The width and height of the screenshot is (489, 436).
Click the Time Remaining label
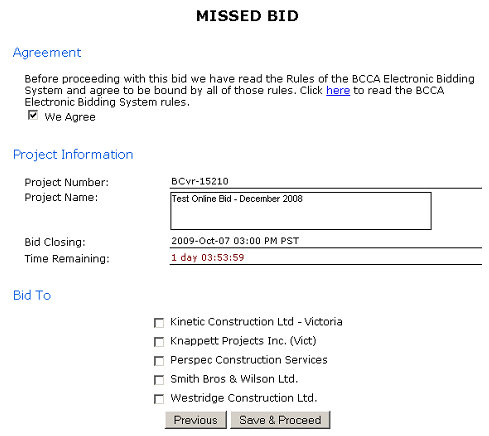[67, 259]
